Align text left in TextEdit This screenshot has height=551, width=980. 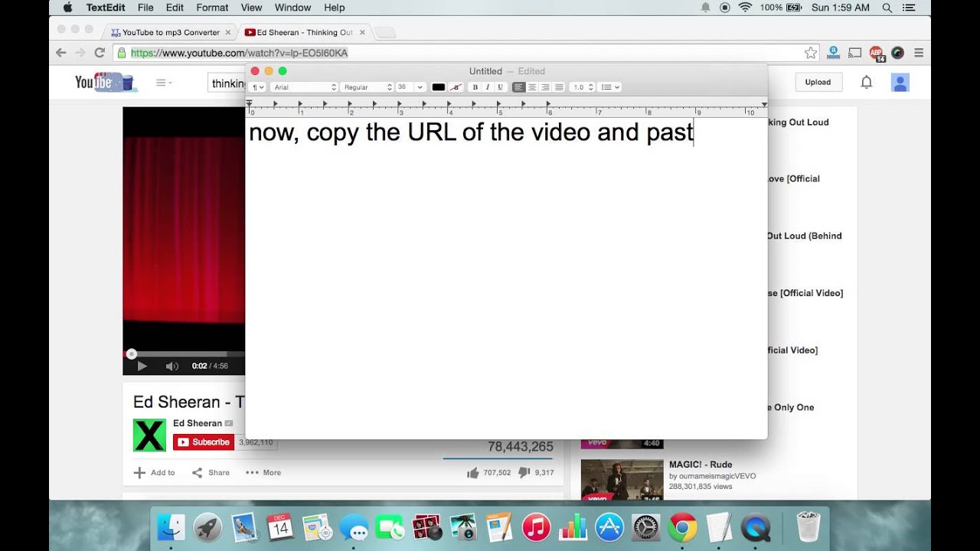519,87
